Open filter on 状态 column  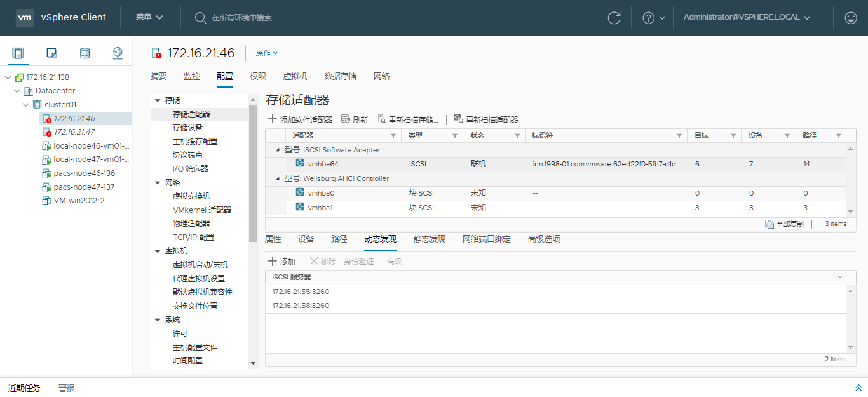pos(516,136)
